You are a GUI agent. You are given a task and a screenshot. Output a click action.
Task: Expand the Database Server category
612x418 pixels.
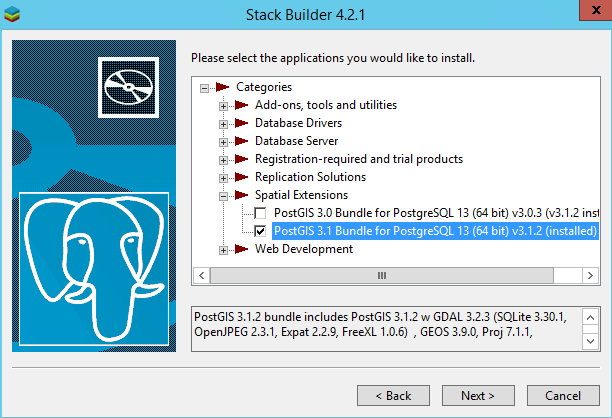[223, 142]
